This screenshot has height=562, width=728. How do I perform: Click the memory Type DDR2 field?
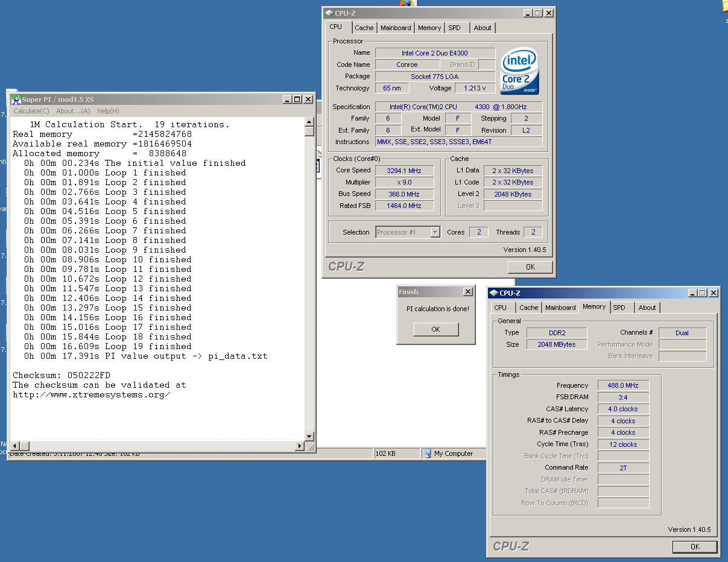click(x=556, y=333)
